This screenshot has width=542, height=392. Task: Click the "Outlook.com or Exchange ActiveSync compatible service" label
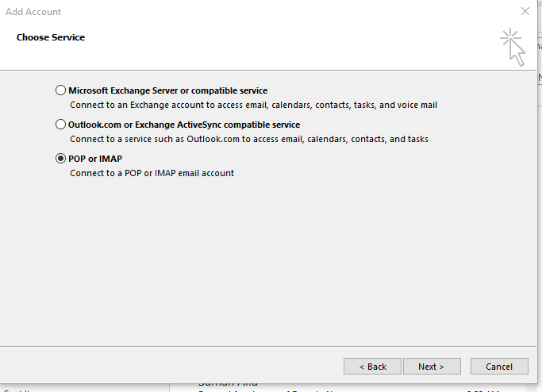[184, 125]
